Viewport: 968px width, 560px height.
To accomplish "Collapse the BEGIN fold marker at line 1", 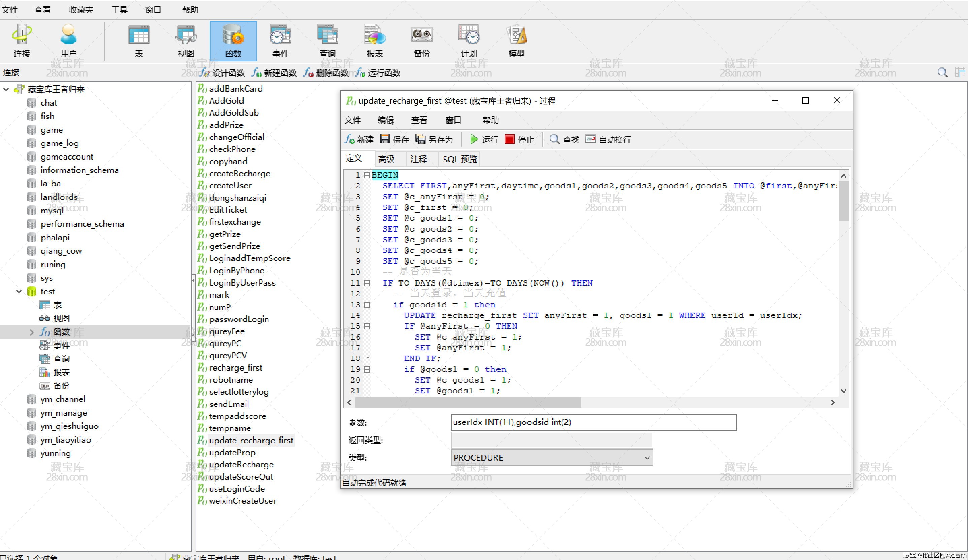I will click(367, 175).
